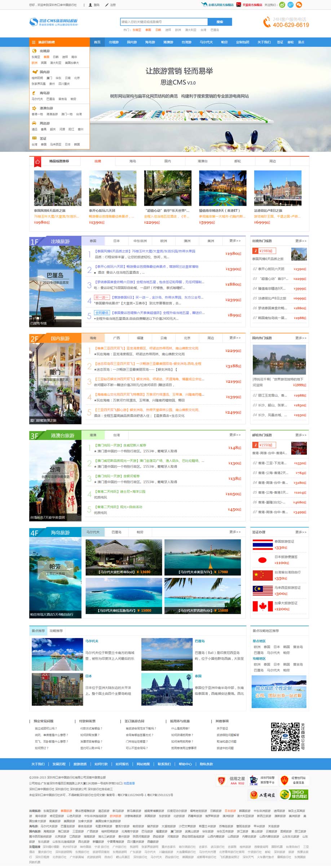This screenshot has height=868, width=331.
Task: Click the 独立成团 个性定制 banner ad
Action: pyautogui.click(x=279, y=692)
